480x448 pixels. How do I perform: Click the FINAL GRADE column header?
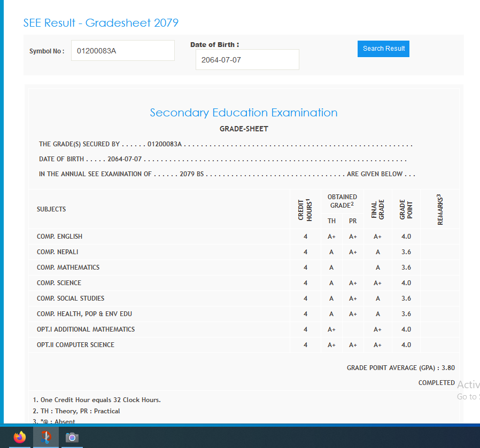(377, 209)
